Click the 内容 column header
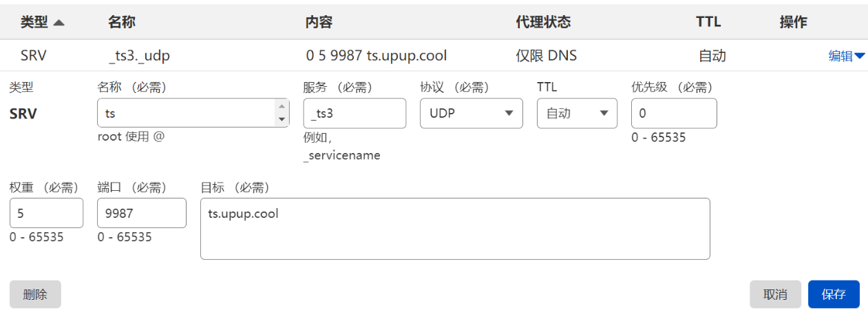 pos(319,22)
